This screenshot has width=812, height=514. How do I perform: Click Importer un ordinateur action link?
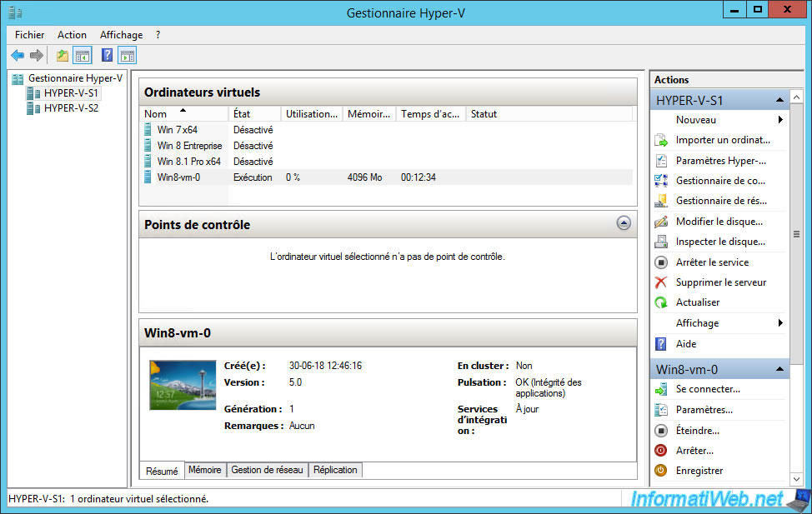tap(723, 140)
